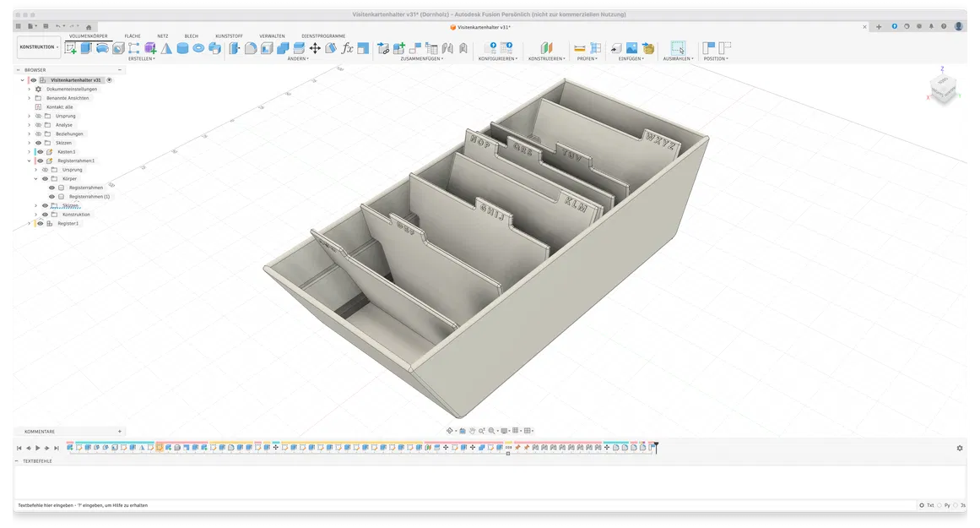Hide the Skizzen folder under Registerrahmen:1
Viewport: 980px width, 528px height.
point(45,205)
